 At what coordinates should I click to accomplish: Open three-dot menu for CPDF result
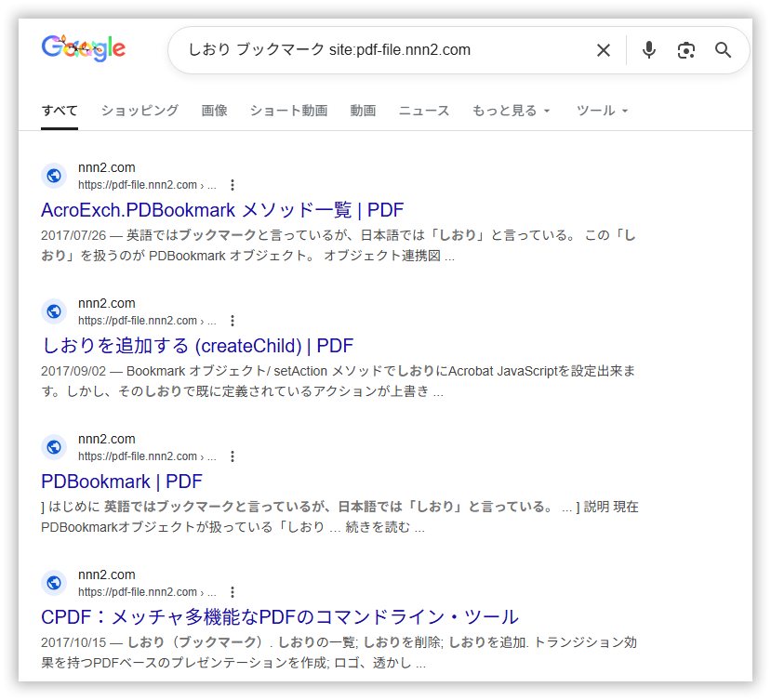click(x=233, y=592)
